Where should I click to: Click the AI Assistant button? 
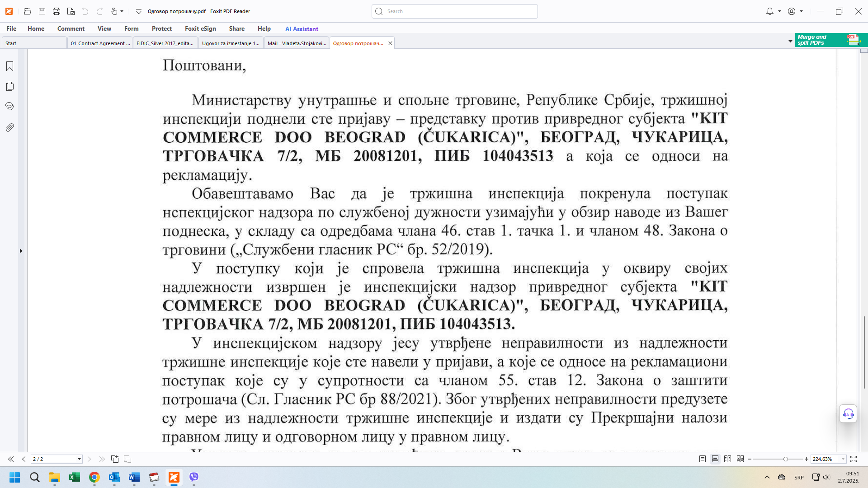tap(302, 29)
